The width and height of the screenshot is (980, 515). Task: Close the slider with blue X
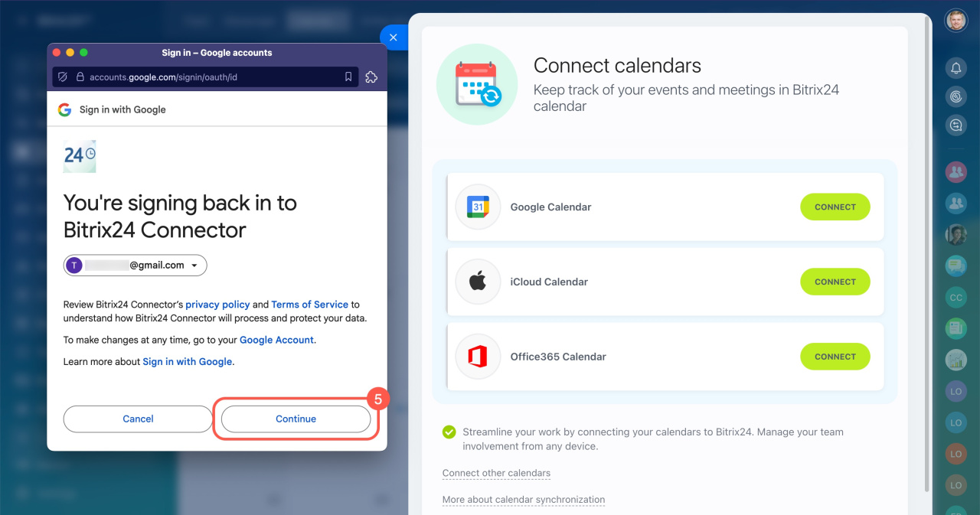394,37
